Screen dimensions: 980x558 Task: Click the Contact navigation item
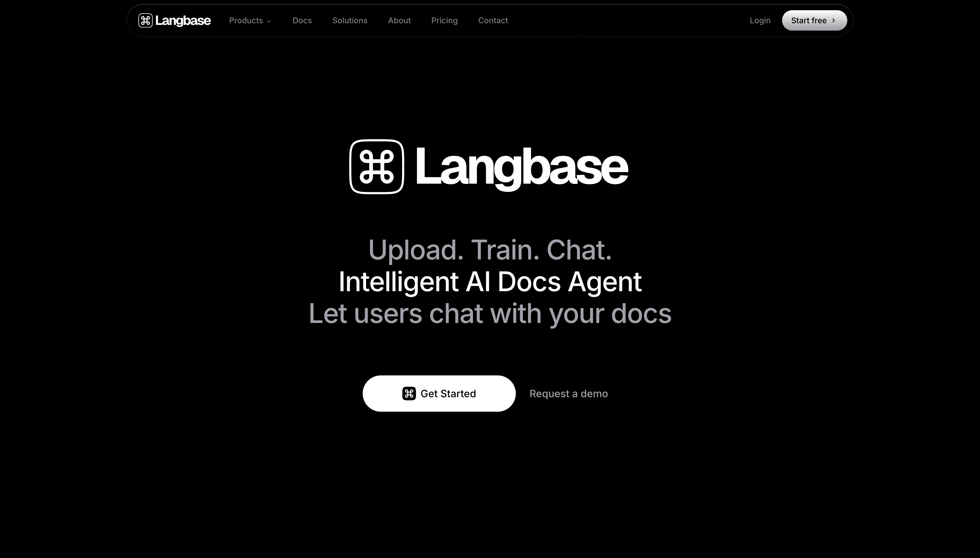(493, 20)
